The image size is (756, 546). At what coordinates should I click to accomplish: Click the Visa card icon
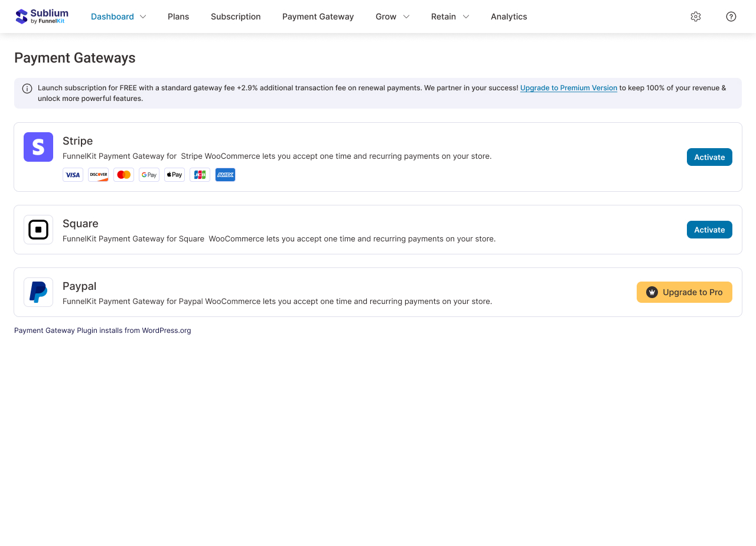pyautogui.click(x=73, y=175)
